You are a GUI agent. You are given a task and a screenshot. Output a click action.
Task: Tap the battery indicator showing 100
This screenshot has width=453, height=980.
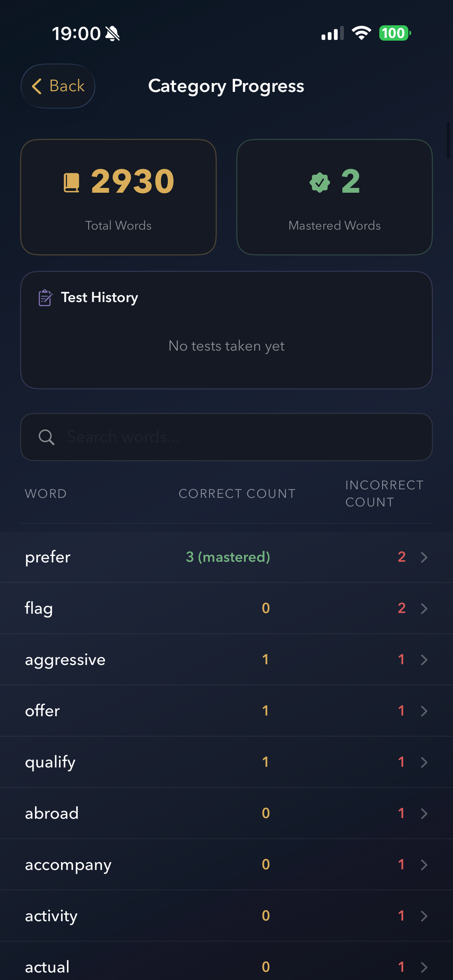(x=395, y=34)
